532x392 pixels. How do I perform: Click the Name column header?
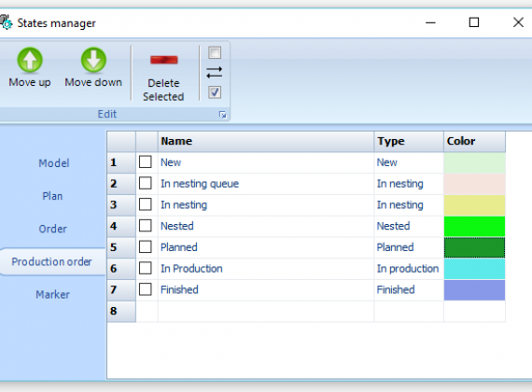[266, 141]
